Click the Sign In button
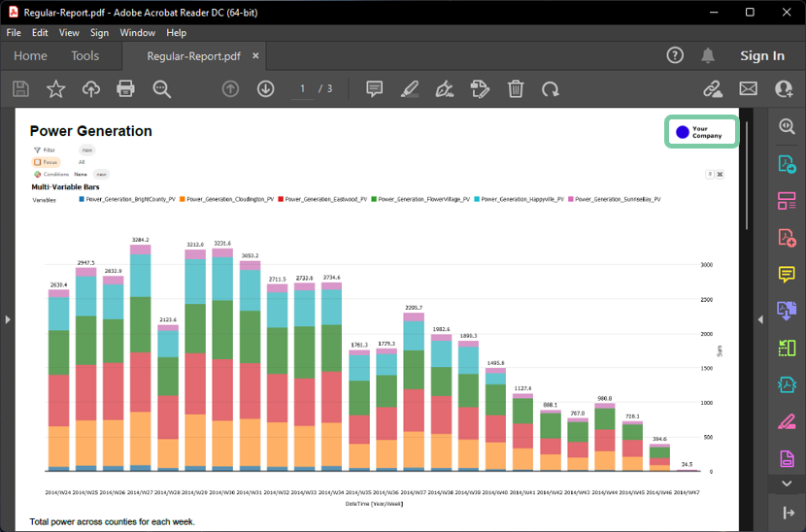806x532 pixels. point(761,56)
